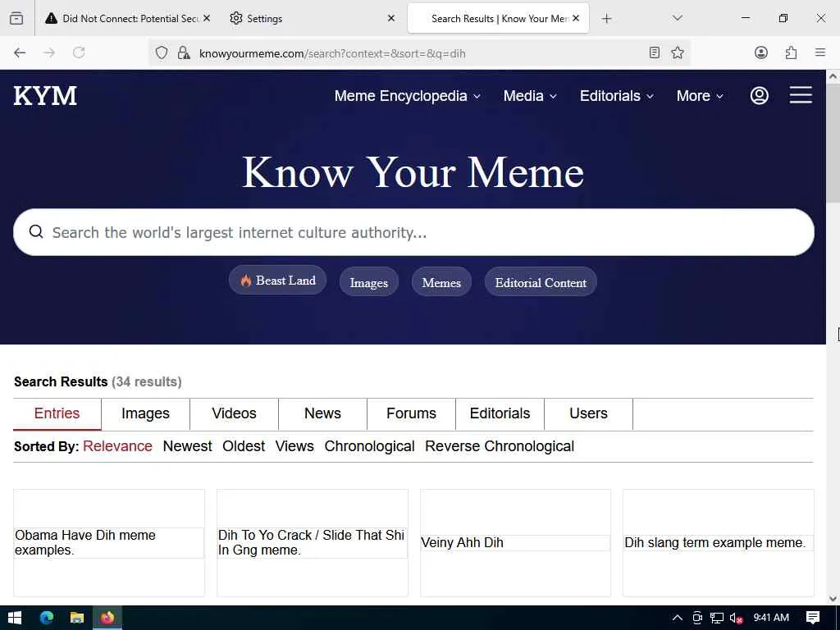The image size is (840, 630).
Task: Focus the Know Your Meme search field
Action: point(413,232)
